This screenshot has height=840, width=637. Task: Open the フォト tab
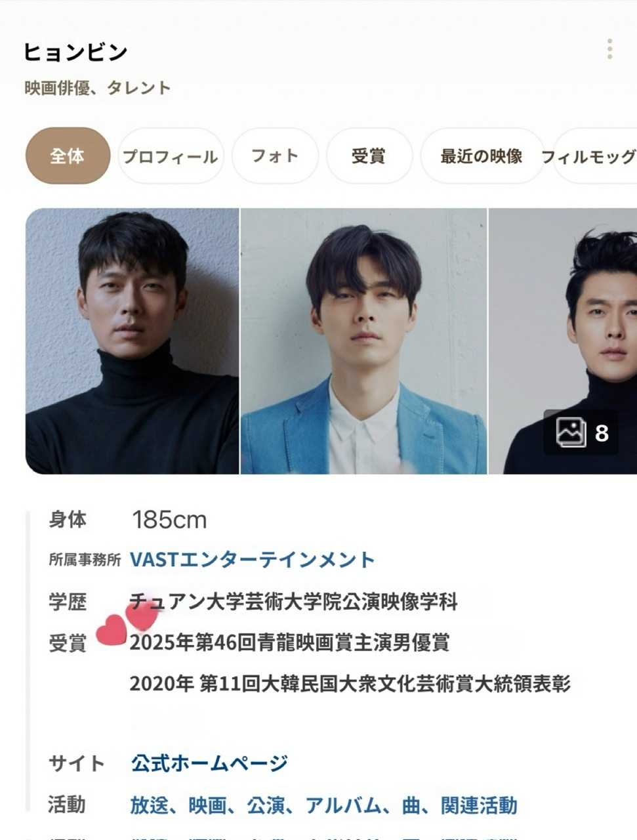[x=275, y=156]
